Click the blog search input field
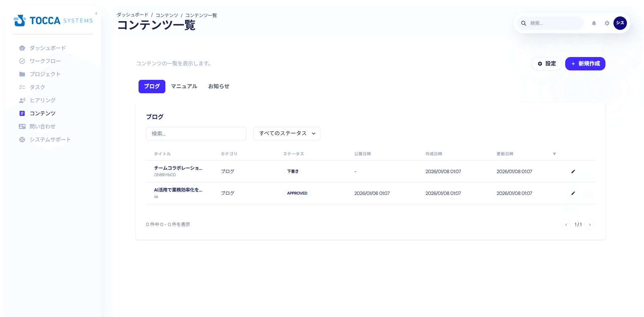This screenshot has height=317, width=644. click(x=196, y=133)
